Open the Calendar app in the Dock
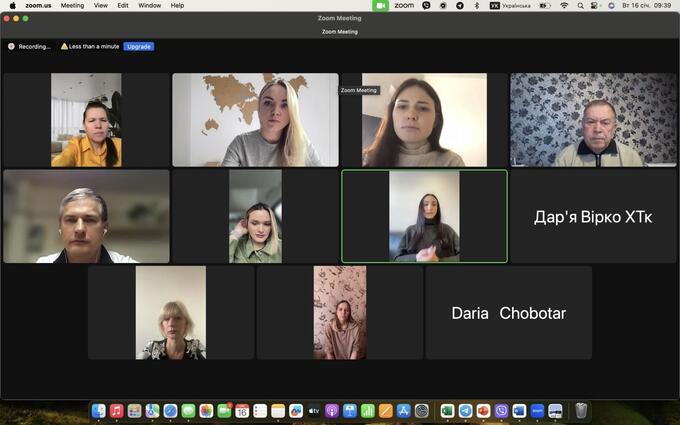 click(242, 411)
